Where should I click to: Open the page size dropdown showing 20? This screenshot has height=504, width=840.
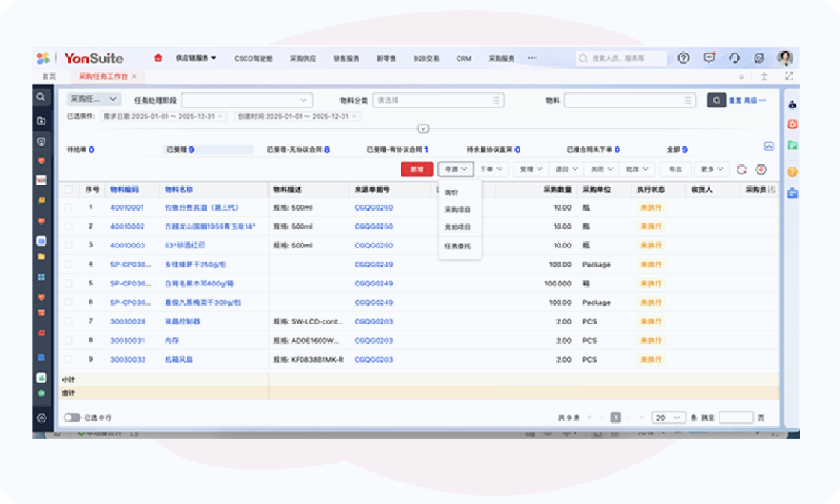(x=668, y=418)
